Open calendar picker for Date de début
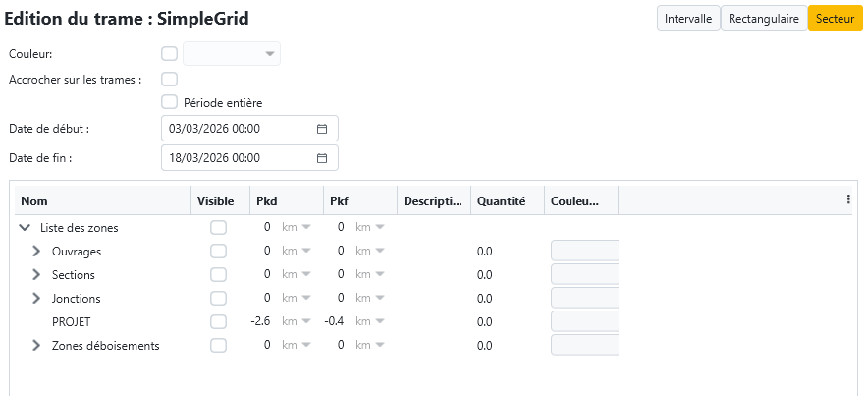The width and height of the screenshot is (868, 396). pyautogui.click(x=322, y=129)
